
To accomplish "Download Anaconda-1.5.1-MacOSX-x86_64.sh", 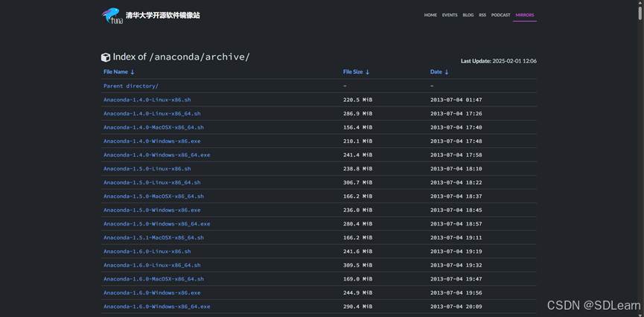I will [x=153, y=237].
